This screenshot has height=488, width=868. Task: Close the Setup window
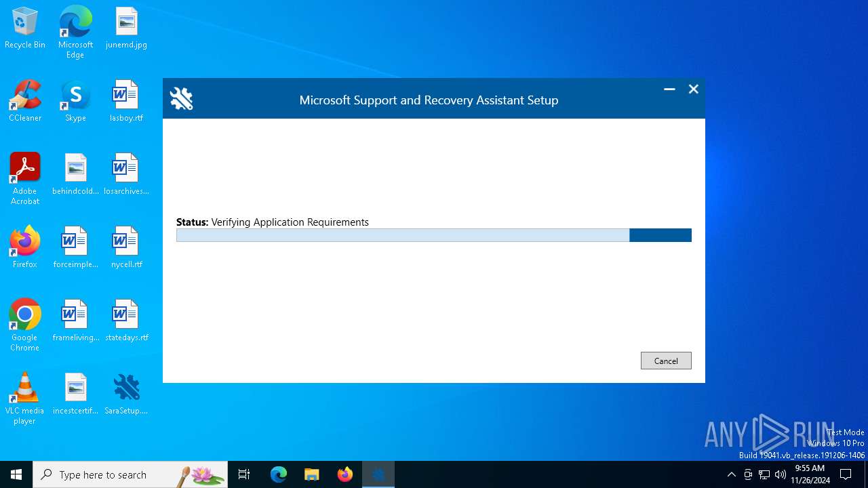coord(693,89)
